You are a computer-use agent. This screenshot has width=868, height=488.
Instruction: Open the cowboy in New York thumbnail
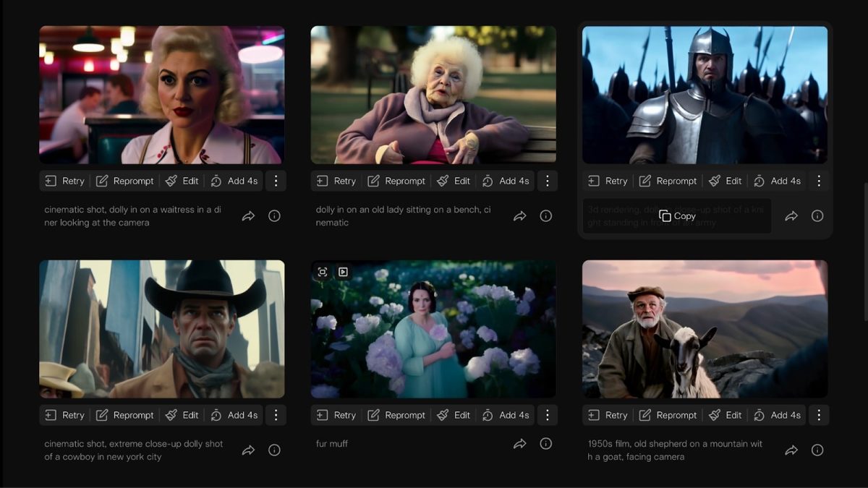pos(162,329)
